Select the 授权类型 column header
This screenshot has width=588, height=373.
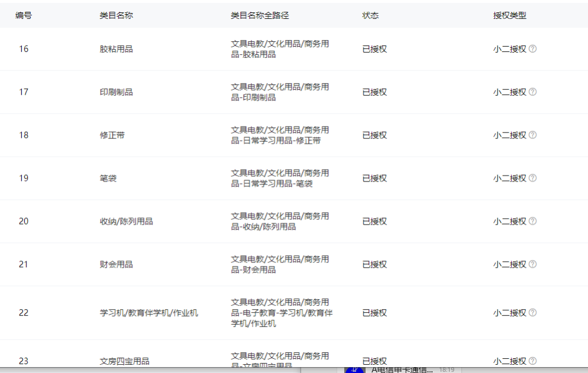click(510, 15)
